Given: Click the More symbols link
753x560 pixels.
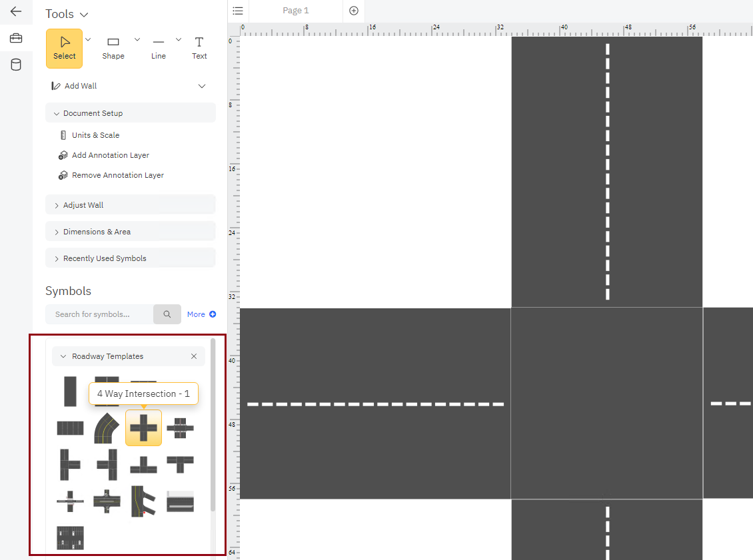Looking at the screenshot, I should 201,314.
